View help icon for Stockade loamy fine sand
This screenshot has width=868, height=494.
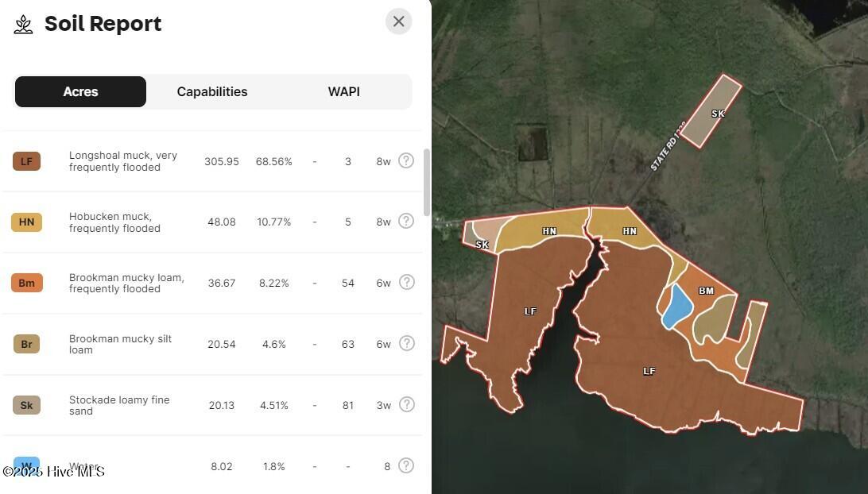(x=406, y=404)
